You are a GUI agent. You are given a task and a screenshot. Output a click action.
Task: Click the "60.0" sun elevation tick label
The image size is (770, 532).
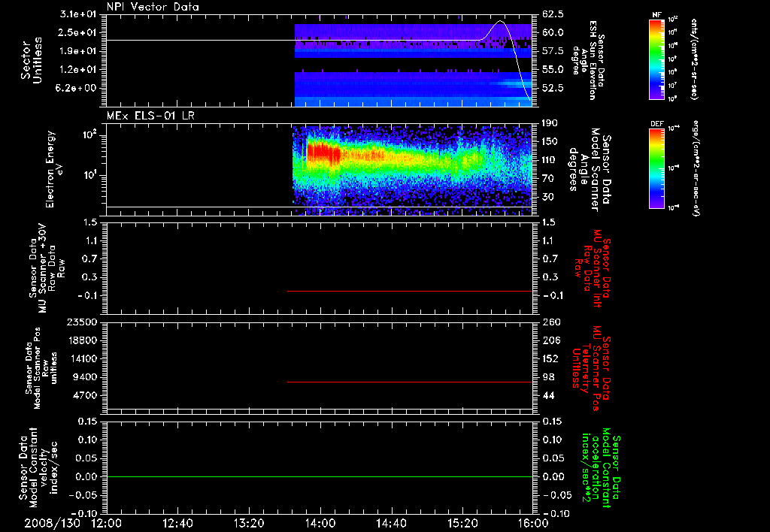[x=553, y=32]
